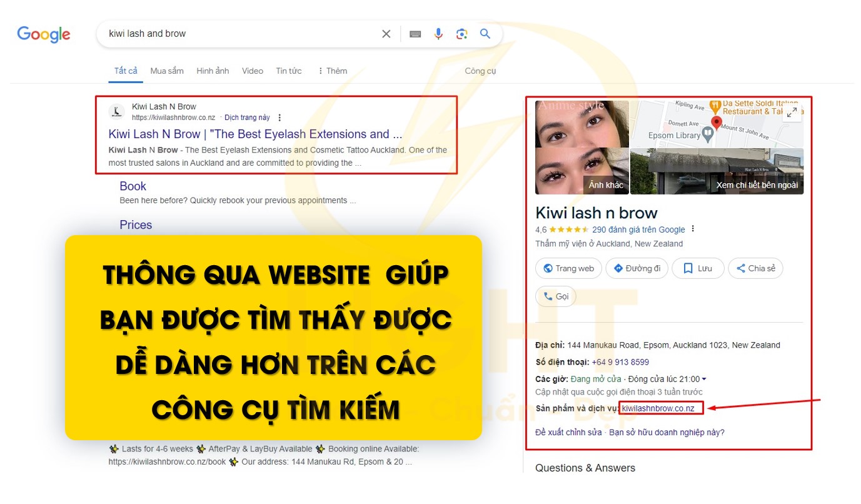Click the 290 đánh giá trên Google link
The image size is (861, 504).
tap(638, 229)
